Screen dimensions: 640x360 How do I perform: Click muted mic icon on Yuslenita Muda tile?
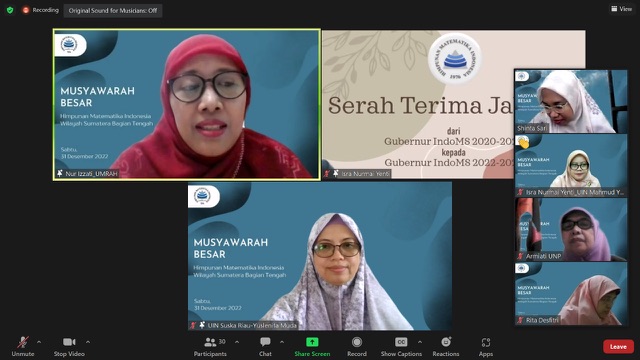tap(193, 325)
